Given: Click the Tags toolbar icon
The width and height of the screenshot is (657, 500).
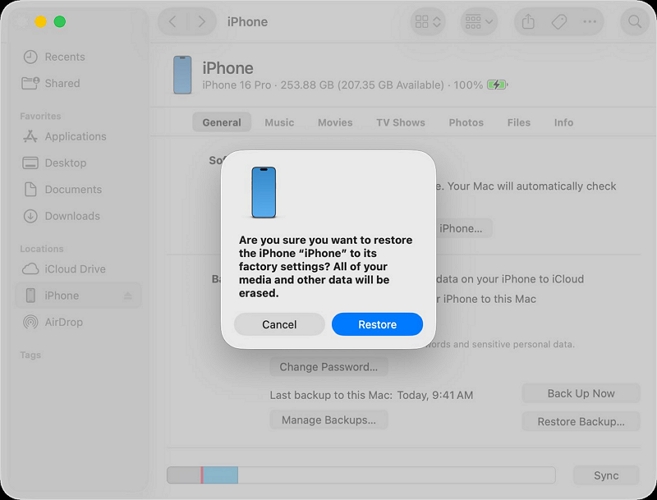Looking at the screenshot, I should pyautogui.click(x=559, y=21).
